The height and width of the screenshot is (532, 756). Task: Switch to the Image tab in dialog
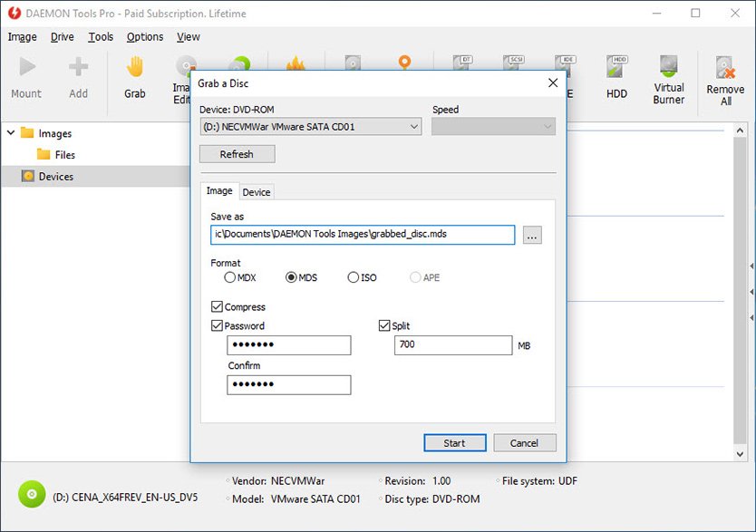[219, 191]
